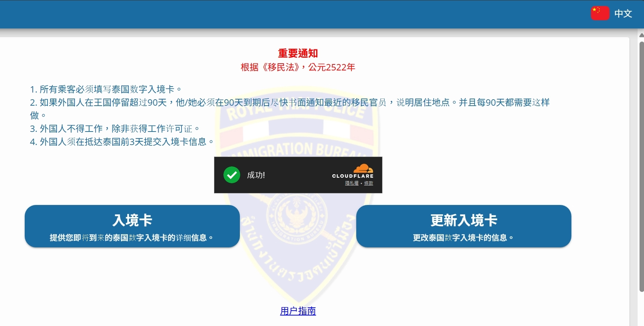
Task: Click notice item 1 about 泰国数字入境卡
Action: click(x=106, y=90)
